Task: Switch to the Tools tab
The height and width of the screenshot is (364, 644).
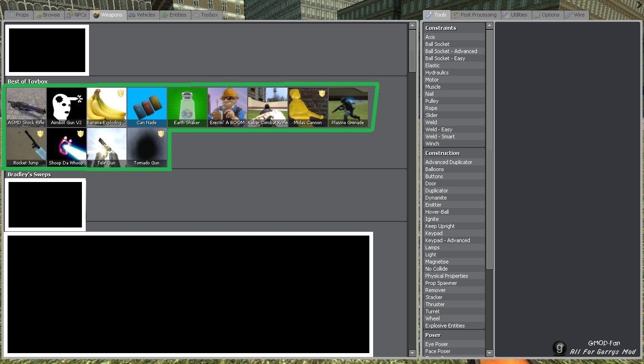Action: coord(436,15)
